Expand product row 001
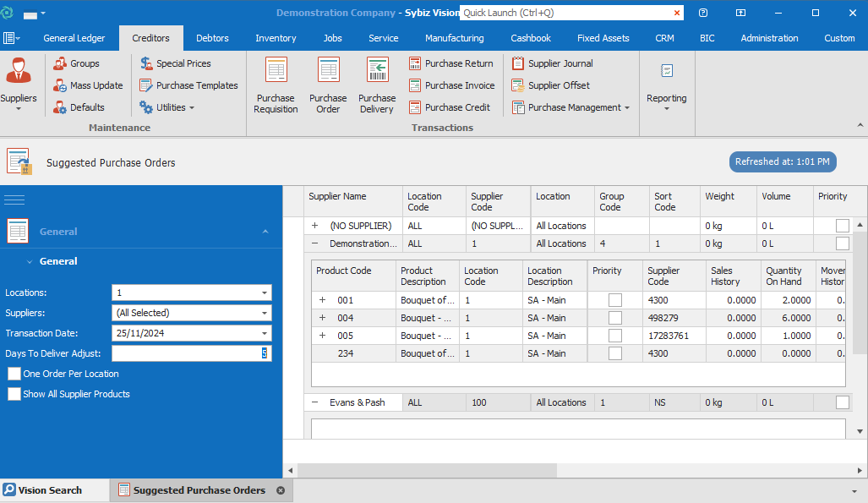The height and width of the screenshot is (503, 868). point(322,300)
